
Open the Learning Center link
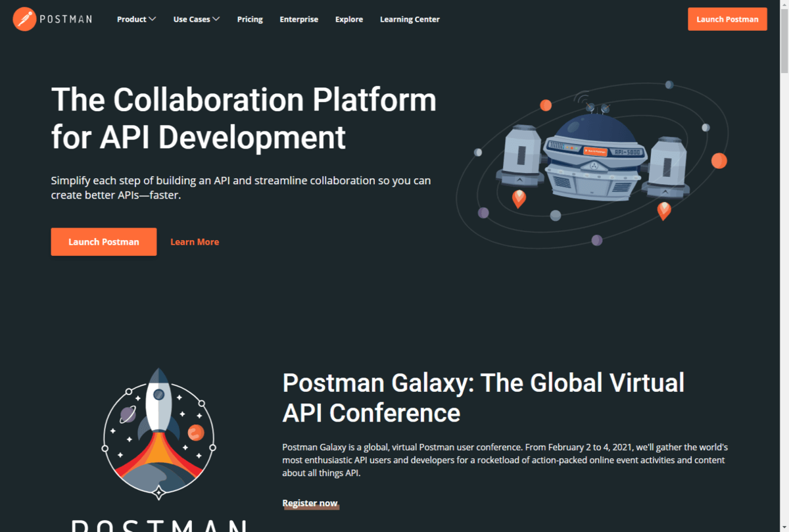click(x=410, y=19)
